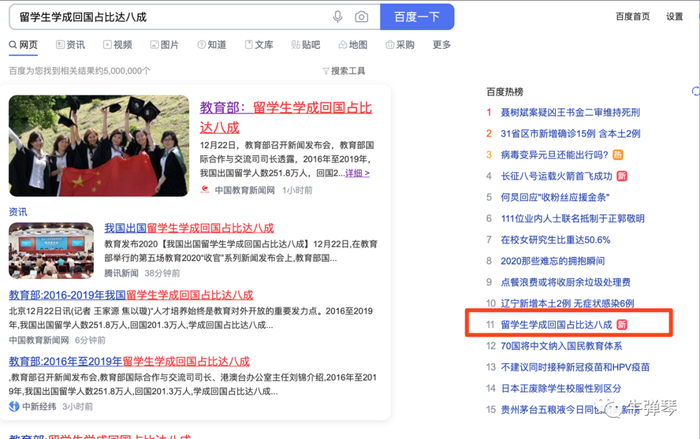
Task: Click the 百度热榜 heading
Action: click(x=504, y=92)
